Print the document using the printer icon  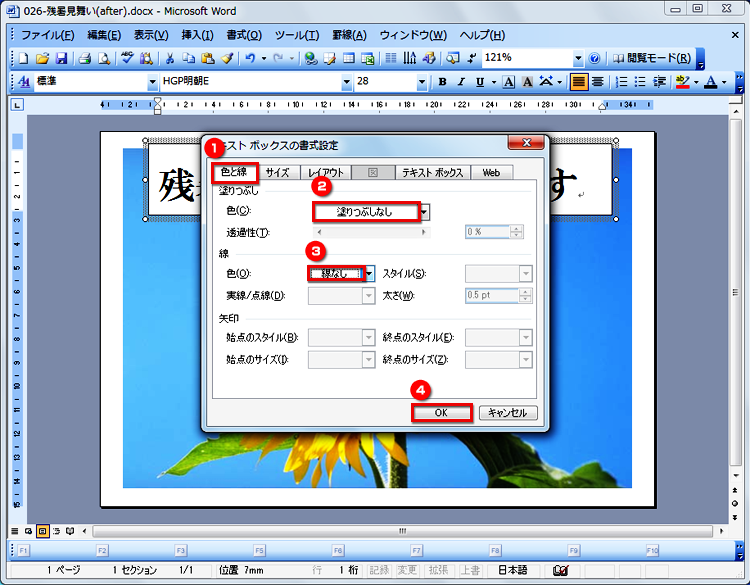[x=85, y=58]
